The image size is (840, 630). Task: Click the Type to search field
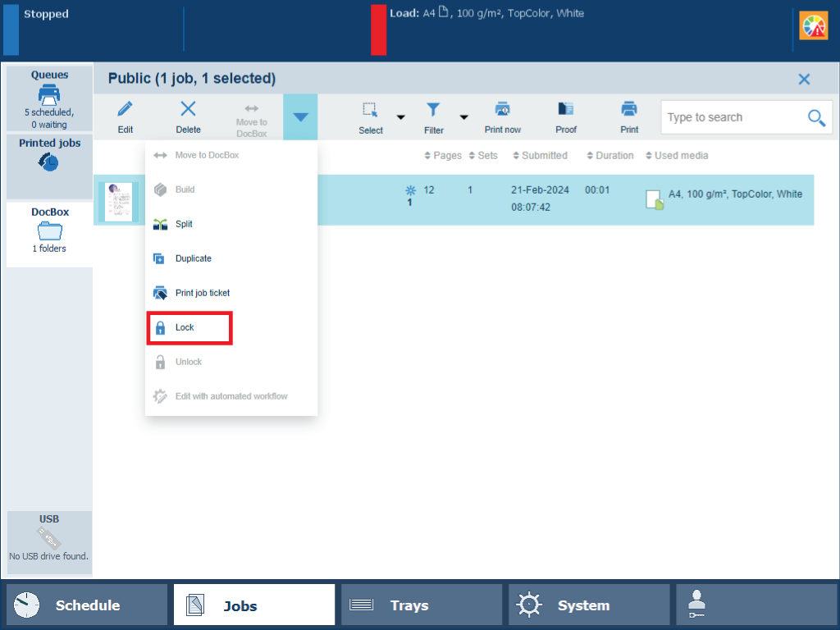pyautogui.click(x=733, y=117)
